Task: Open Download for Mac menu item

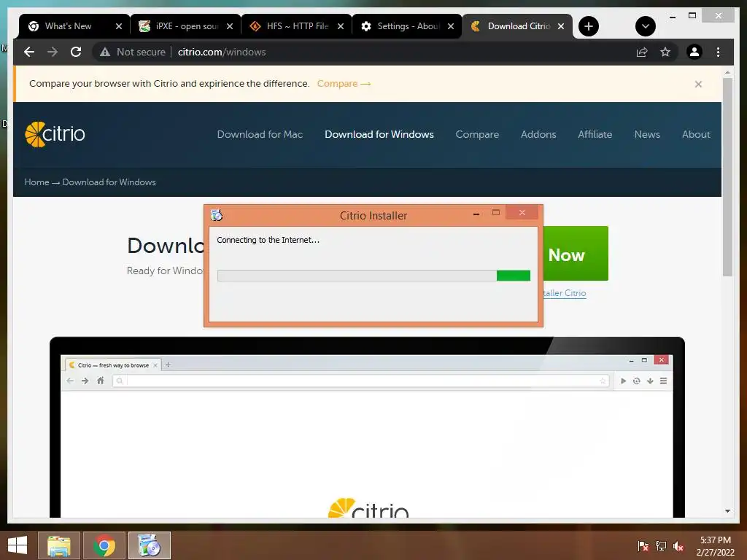Action: pyautogui.click(x=260, y=134)
